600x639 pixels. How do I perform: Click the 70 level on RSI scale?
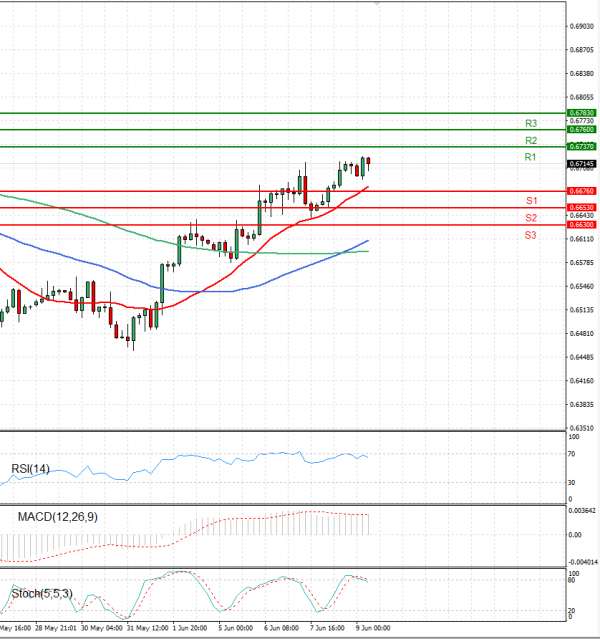[x=571, y=454]
